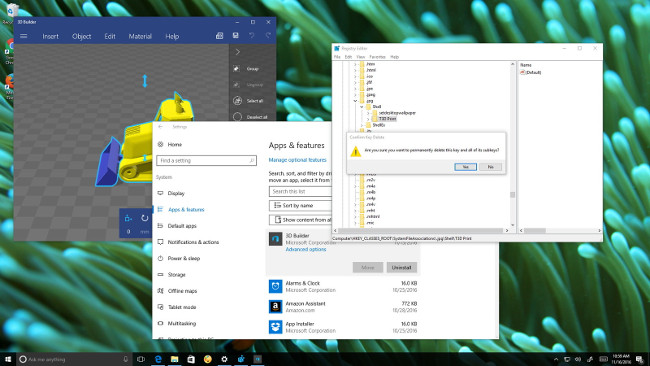Click the warning icon in Confirm Key Delete
650x366 pixels.
(355, 151)
